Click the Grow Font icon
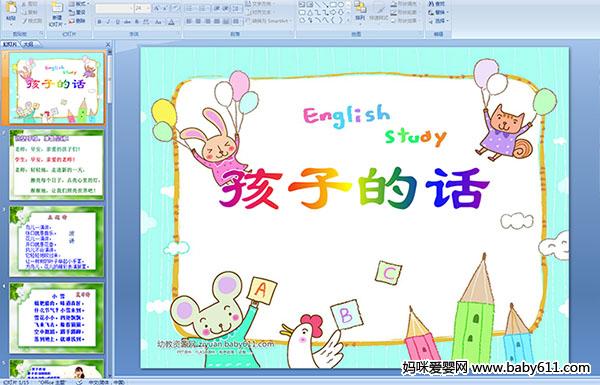Viewport: 600px width, 385px height. [x=157, y=8]
